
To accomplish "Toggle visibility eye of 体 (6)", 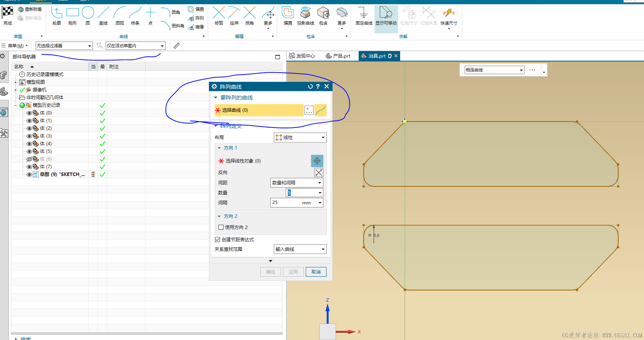I will tap(29, 159).
